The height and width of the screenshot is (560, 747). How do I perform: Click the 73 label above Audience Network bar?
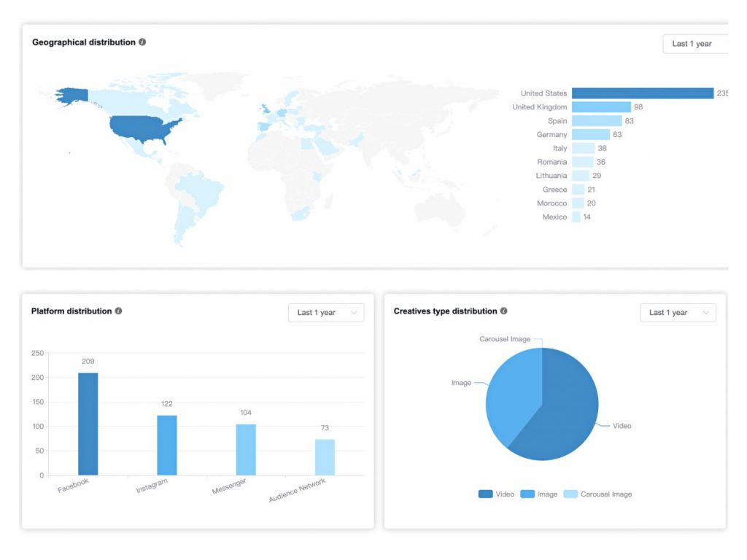click(x=325, y=428)
